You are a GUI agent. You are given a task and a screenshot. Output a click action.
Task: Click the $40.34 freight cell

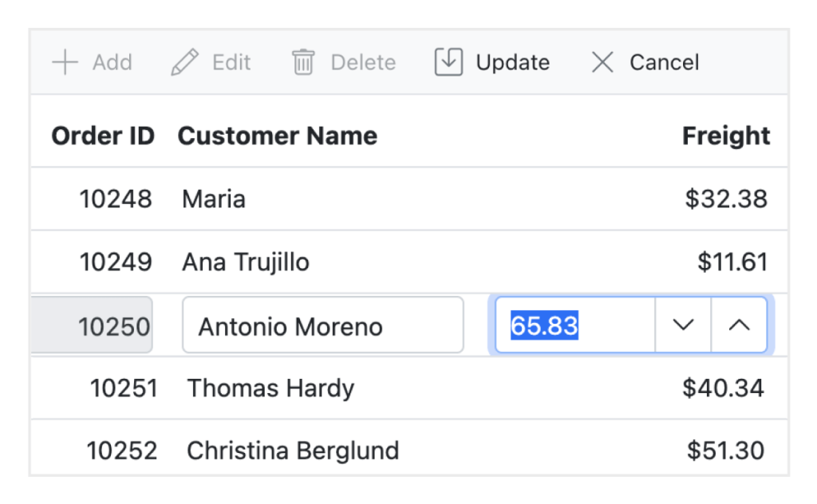point(723,388)
